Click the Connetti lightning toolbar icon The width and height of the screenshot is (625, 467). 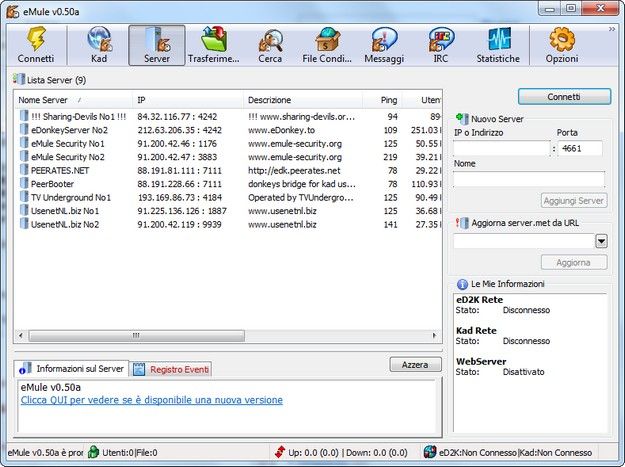[x=36, y=45]
